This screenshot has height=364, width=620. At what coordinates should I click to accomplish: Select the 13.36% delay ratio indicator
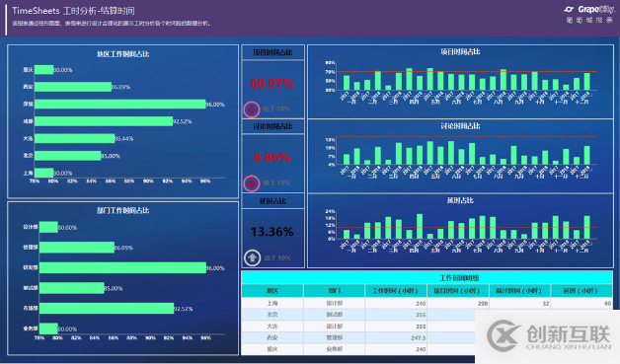click(272, 232)
